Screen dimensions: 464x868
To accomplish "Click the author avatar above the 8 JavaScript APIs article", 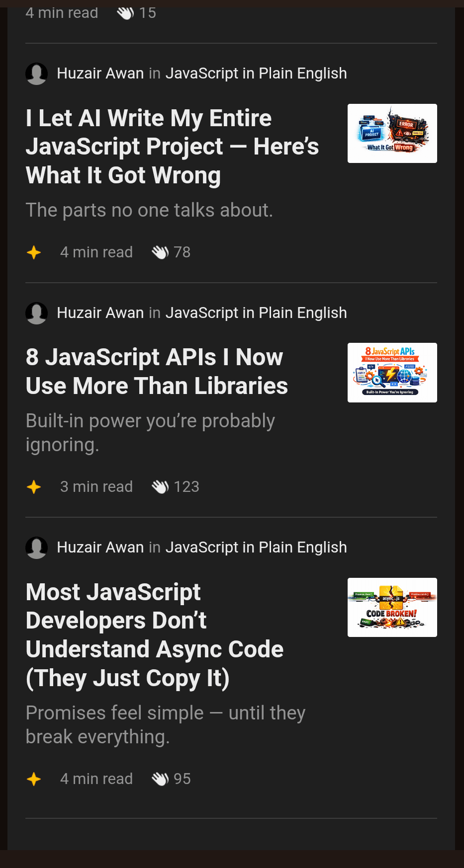I will click(36, 313).
